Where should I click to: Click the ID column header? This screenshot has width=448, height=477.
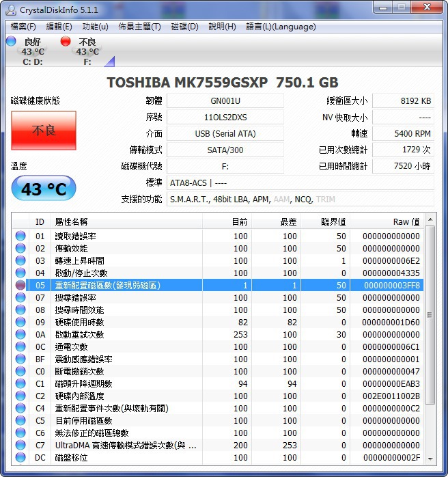(x=40, y=222)
